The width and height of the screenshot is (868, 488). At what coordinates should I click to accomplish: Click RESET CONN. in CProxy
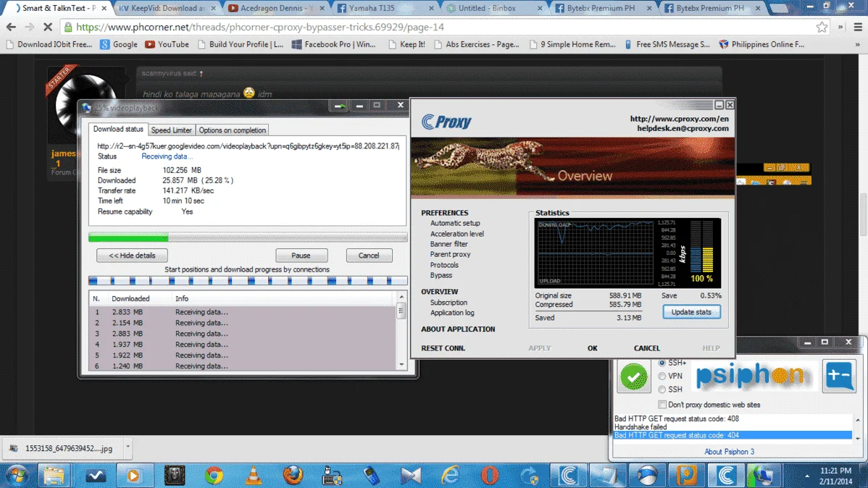click(443, 348)
